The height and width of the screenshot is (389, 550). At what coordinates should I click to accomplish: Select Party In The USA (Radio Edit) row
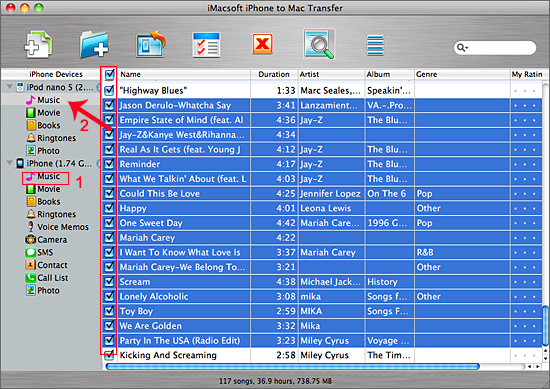click(x=323, y=340)
